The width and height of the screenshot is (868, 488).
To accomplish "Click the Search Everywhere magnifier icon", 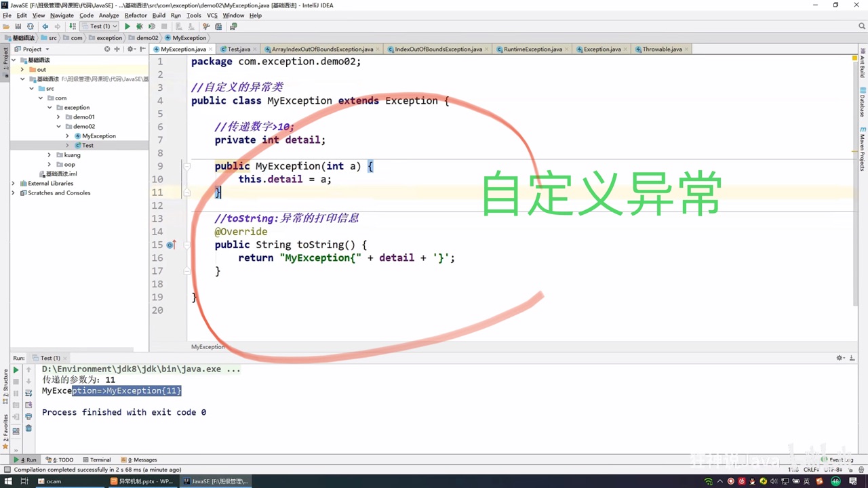I will tap(862, 26).
